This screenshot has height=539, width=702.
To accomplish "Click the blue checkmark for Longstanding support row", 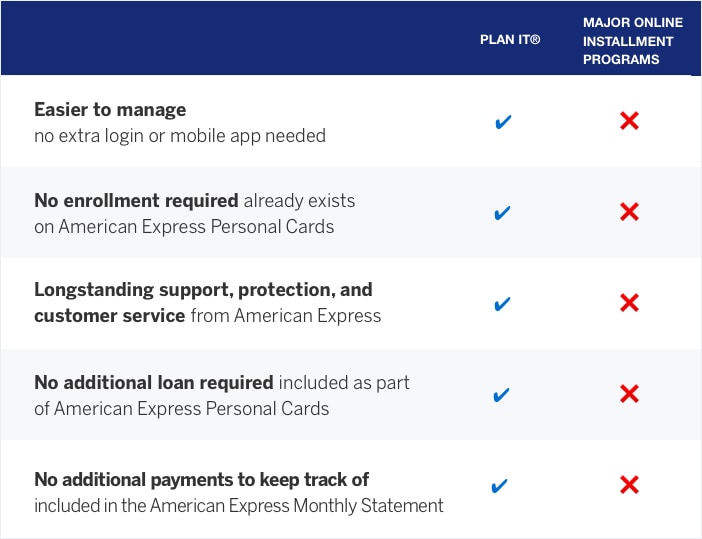I will coord(503,303).
